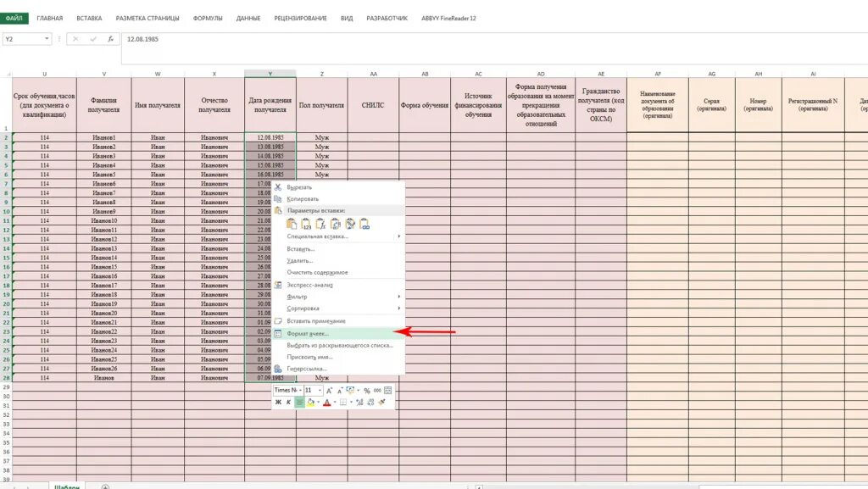Viewport: 868px width, 489px height.
Task: Choose Вставить... from context menu
Action: (x=338, y=249)
